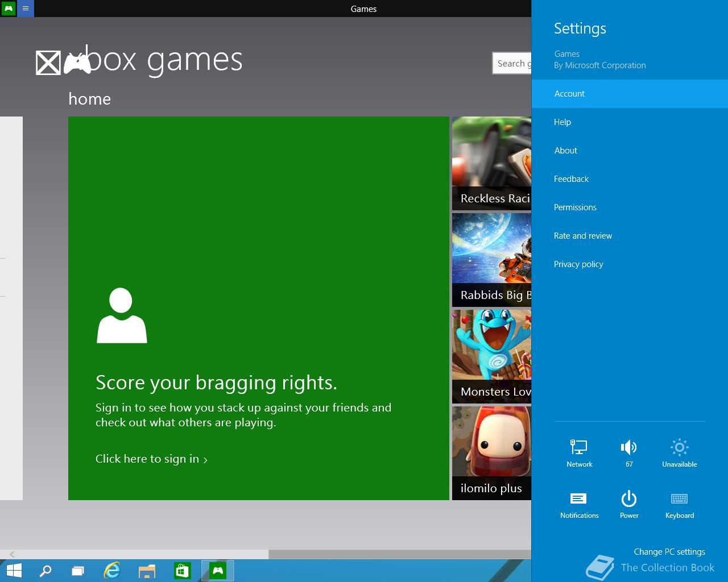Adjust volume icon showing 67
Image resolution: width=728 pixels, height=582 pixels.
click(629, 453)
